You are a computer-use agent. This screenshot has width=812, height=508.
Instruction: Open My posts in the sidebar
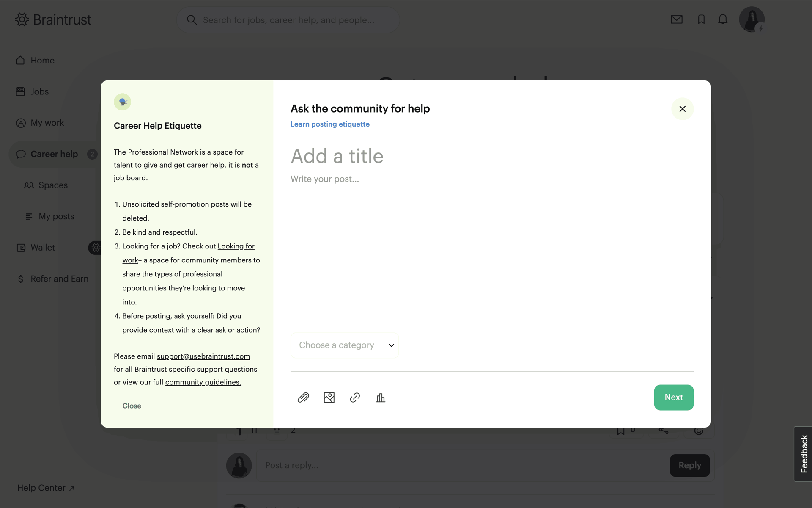(x=56, y=216)
